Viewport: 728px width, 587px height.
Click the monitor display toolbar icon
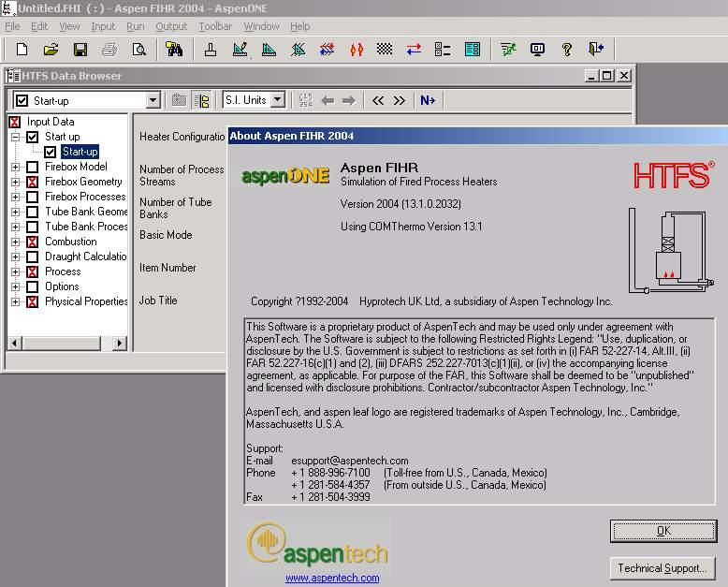click(x=537, y=50)
